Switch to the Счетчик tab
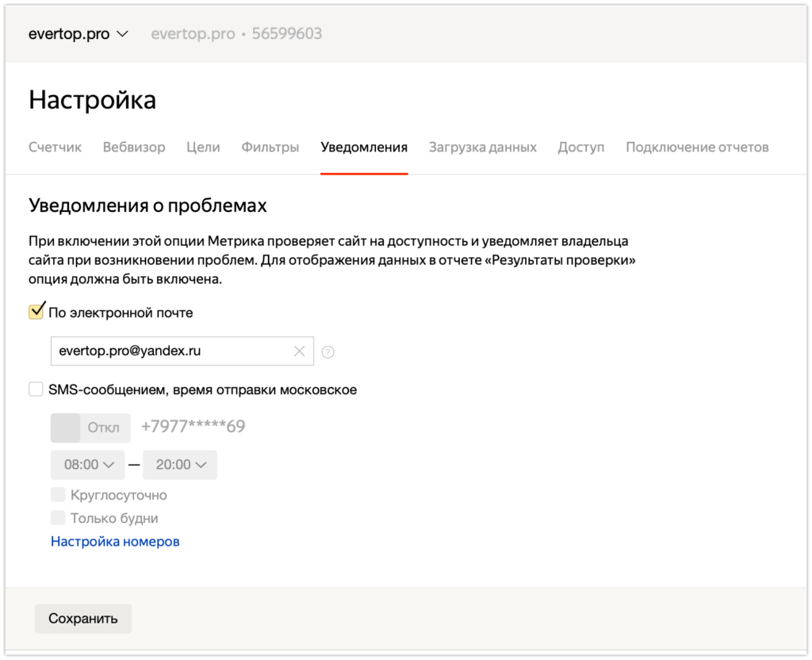Viewport: 812px width, 660px height. [55, 148]
